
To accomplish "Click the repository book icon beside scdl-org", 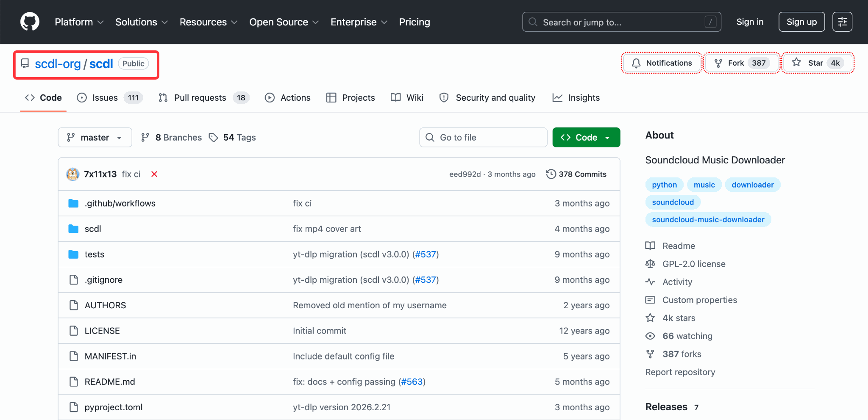I will 25,64.
